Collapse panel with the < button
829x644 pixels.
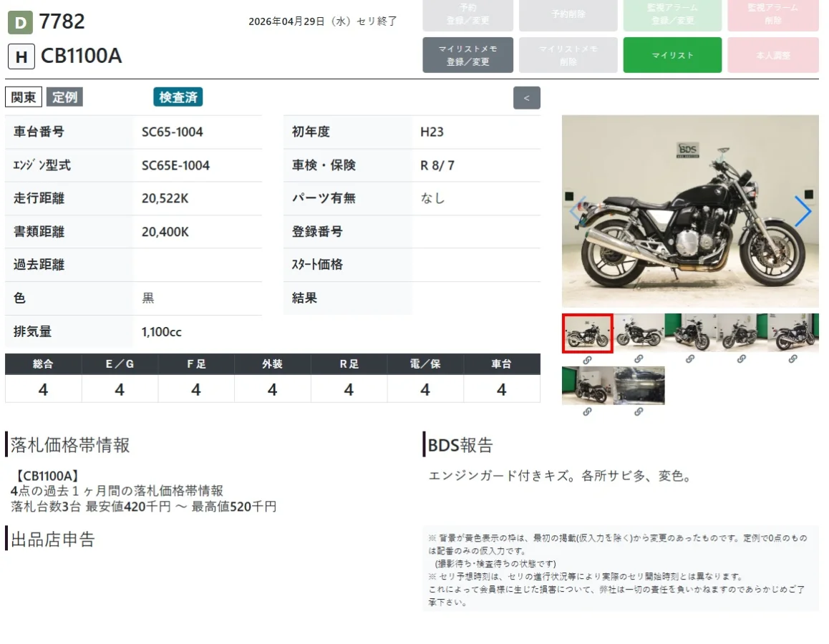point(527,98)
